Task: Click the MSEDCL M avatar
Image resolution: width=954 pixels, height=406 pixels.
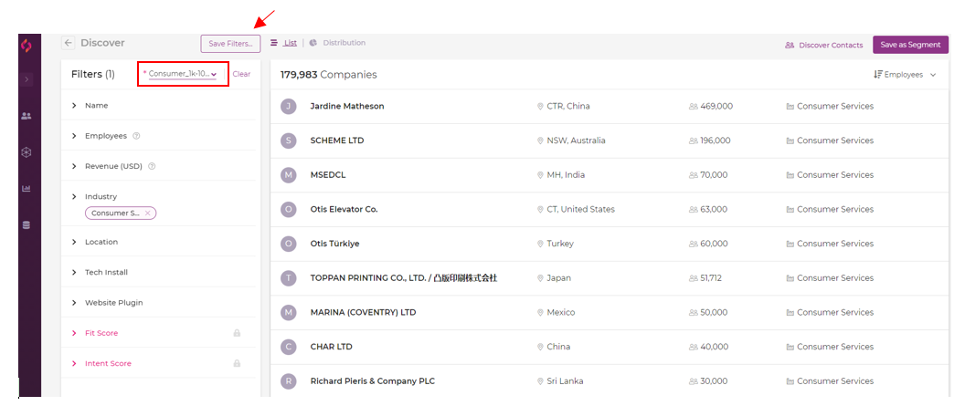Action: tap(288, 175)
